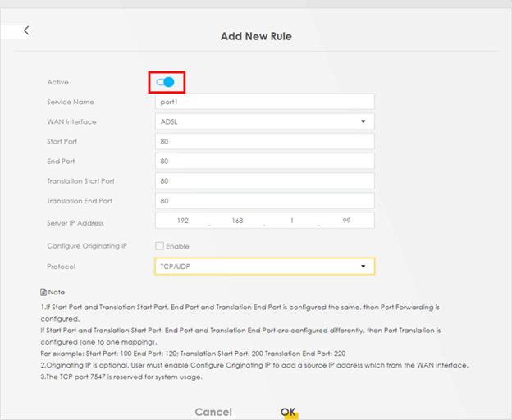
Task: Select the End Port input field
Action: 265,162
